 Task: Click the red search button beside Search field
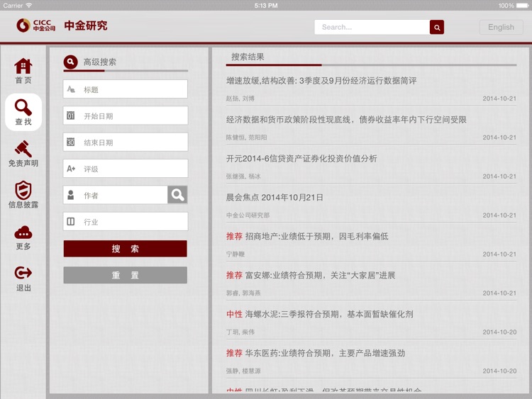click(437, 27)
